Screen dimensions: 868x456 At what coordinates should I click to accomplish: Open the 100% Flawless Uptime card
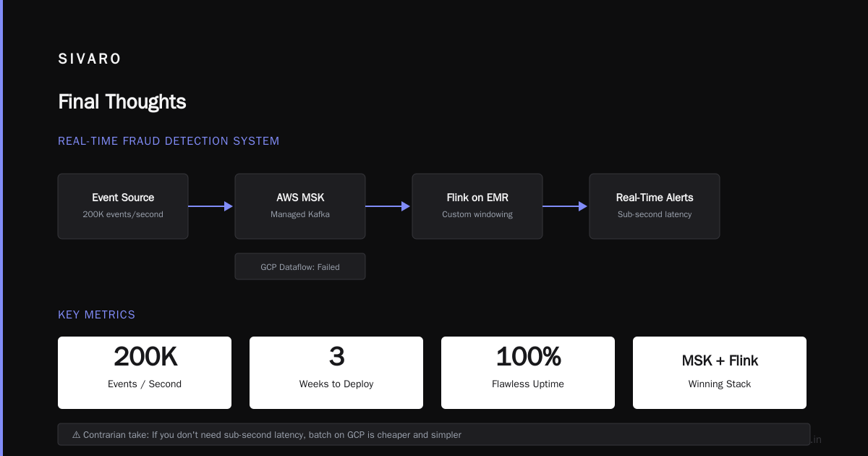point(528,373)
